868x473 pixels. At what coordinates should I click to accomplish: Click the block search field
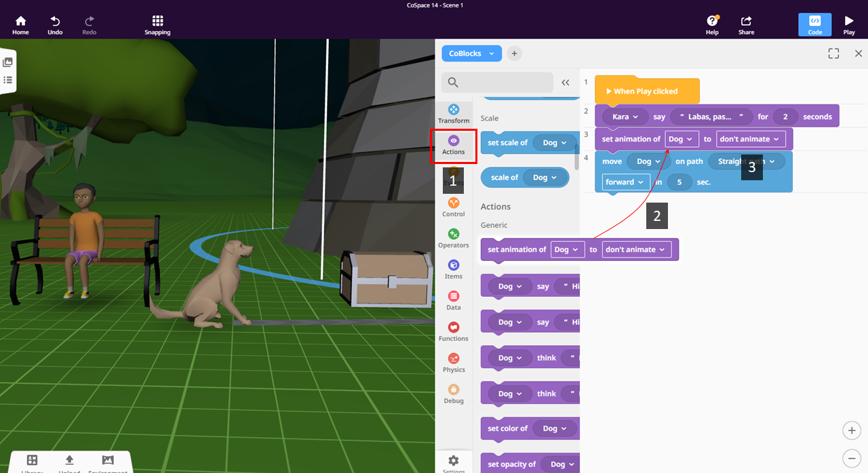click(x=497, y=83)
